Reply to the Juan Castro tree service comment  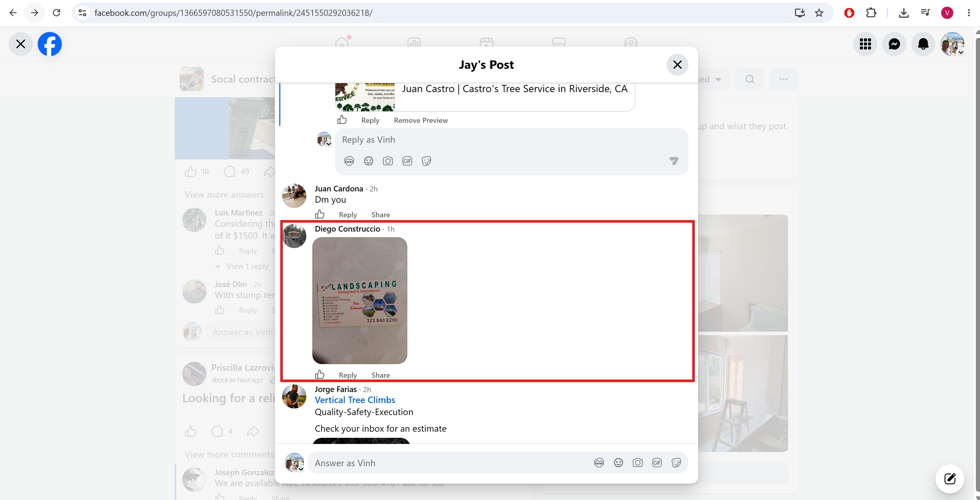370,120
